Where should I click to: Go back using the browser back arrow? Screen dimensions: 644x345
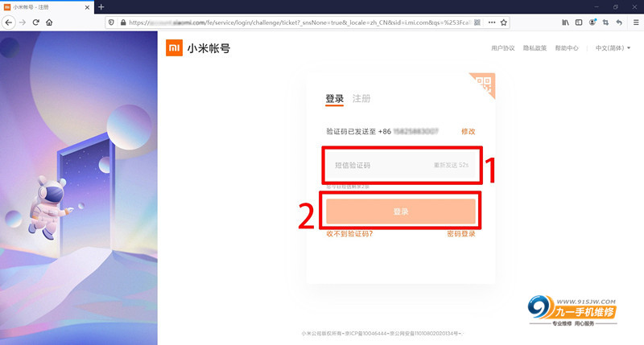click(9, 23)
